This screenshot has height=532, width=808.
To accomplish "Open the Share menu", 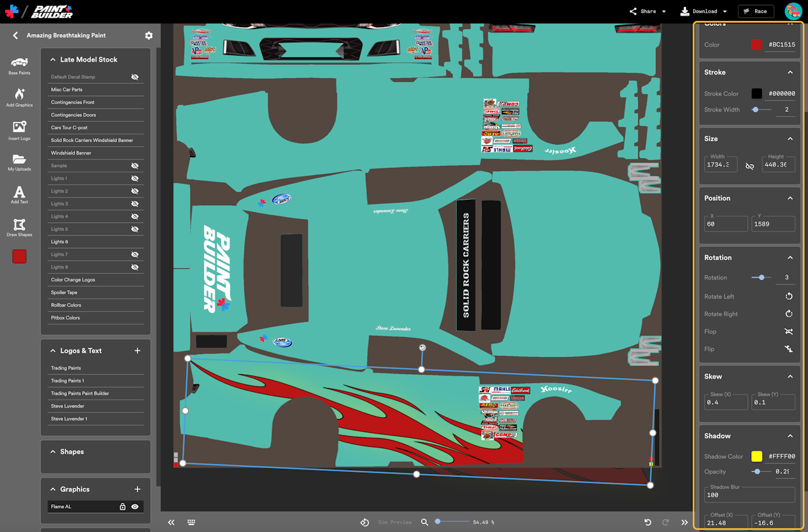I will (x=648, y=11).
